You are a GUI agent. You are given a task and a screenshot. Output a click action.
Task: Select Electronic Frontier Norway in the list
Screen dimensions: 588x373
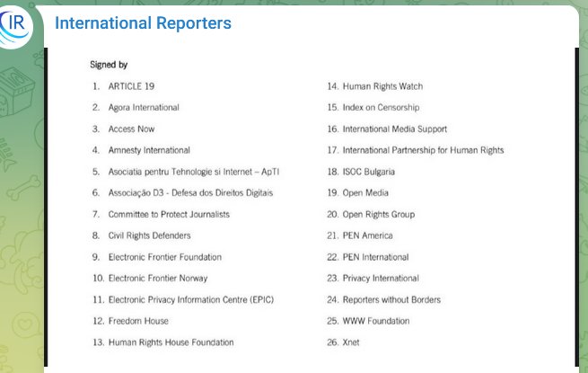coord(157,279)
